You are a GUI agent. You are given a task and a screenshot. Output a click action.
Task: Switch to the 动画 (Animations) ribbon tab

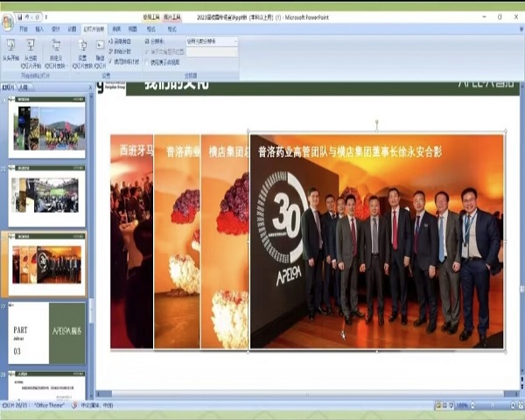click(72, 30)
